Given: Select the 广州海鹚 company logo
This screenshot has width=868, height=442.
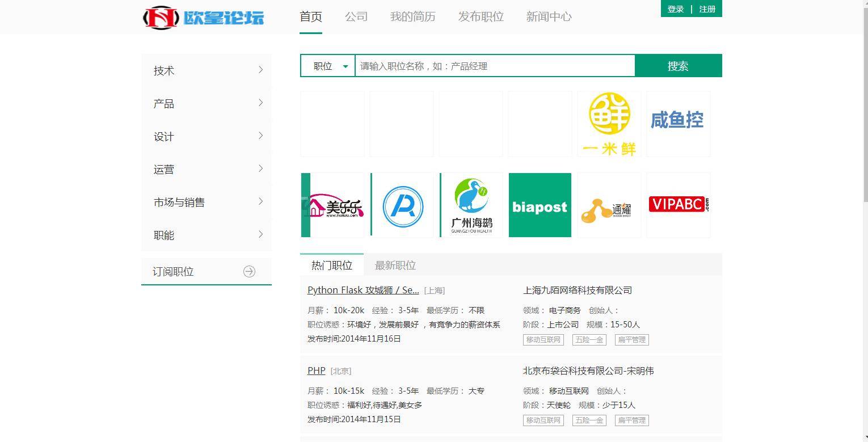Looking at the screenshot, I should 471,205.
